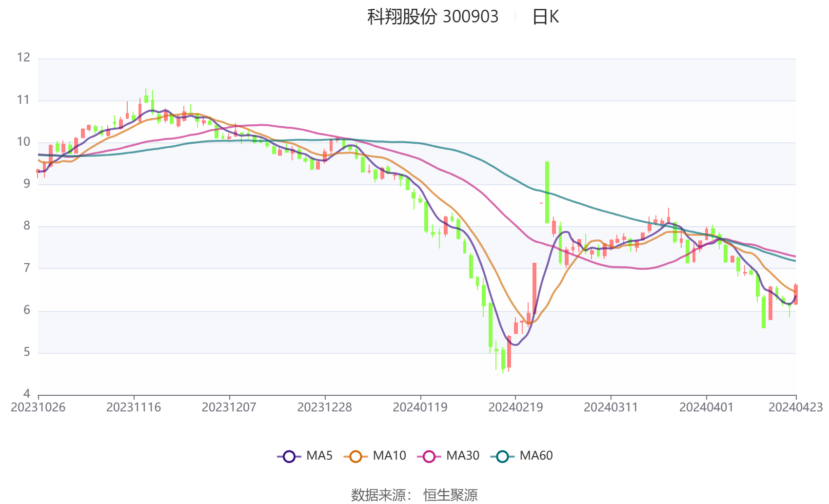Click the chart title 科翔股份 300903

click(x=433, y=17)
